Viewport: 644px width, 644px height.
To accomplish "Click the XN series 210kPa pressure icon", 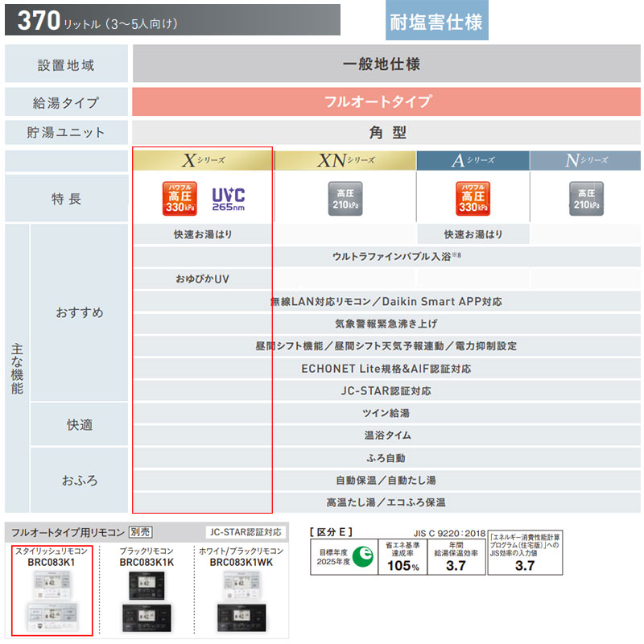I will point(345,198).
